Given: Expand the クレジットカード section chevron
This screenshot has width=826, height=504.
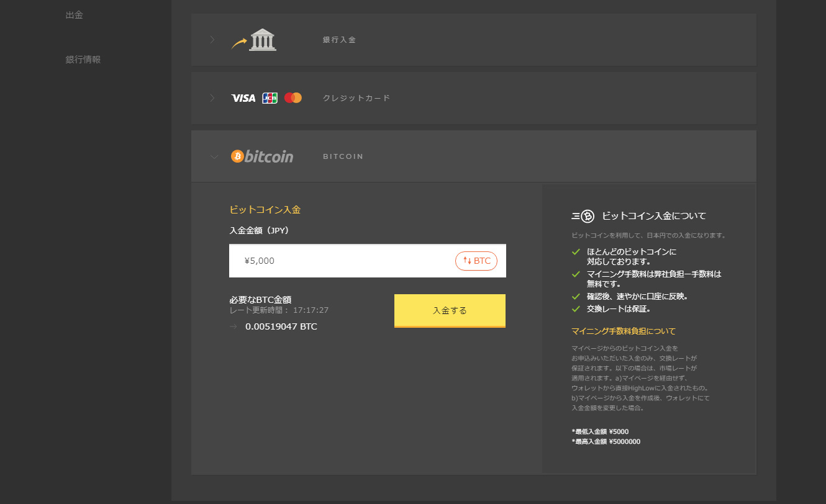Looking at the screenshot, I should pyautogui.click(x=212, y=98).
